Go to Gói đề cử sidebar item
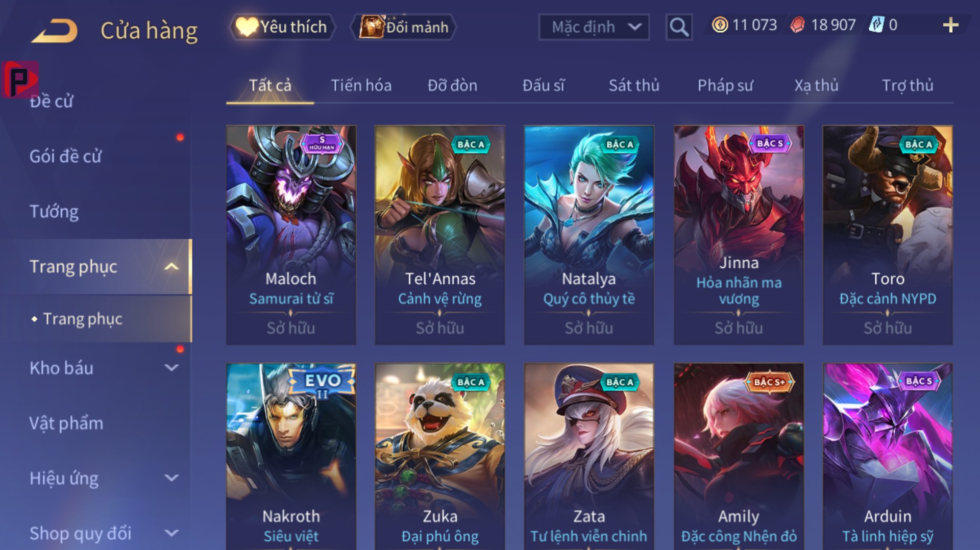This screenshot has height=550, width=980. (65, 156)
